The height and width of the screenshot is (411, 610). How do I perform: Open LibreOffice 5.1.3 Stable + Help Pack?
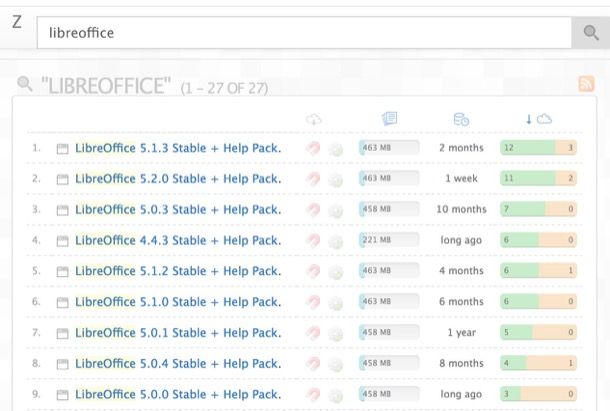178,148
